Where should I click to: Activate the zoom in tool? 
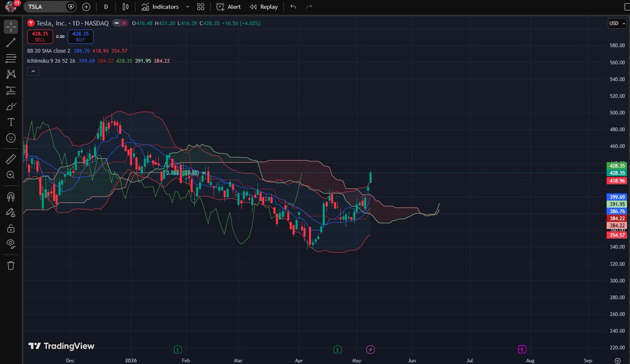[x=11, y=175]
